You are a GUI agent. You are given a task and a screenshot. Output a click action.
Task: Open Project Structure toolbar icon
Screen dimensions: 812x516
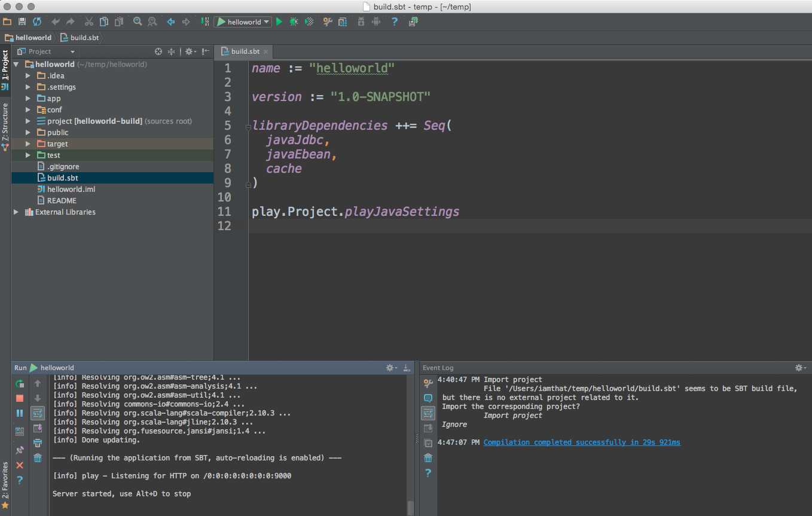click(342, 22)
